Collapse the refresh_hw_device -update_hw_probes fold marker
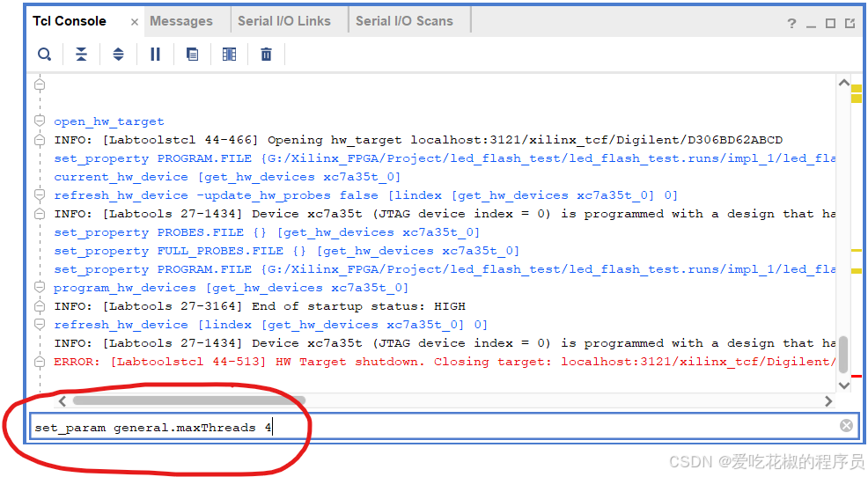This screenshot has height=477, width=868. click(40, 194)
